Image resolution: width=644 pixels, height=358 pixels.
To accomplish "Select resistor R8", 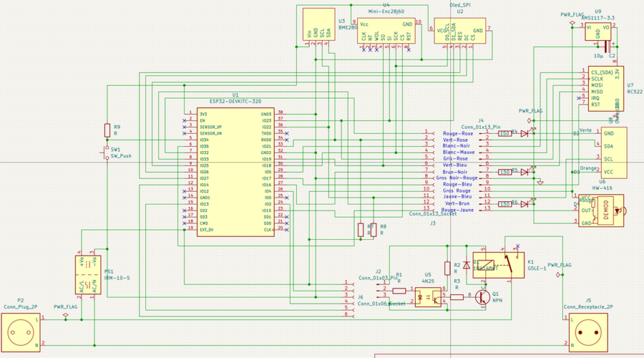I will point(374,230).
